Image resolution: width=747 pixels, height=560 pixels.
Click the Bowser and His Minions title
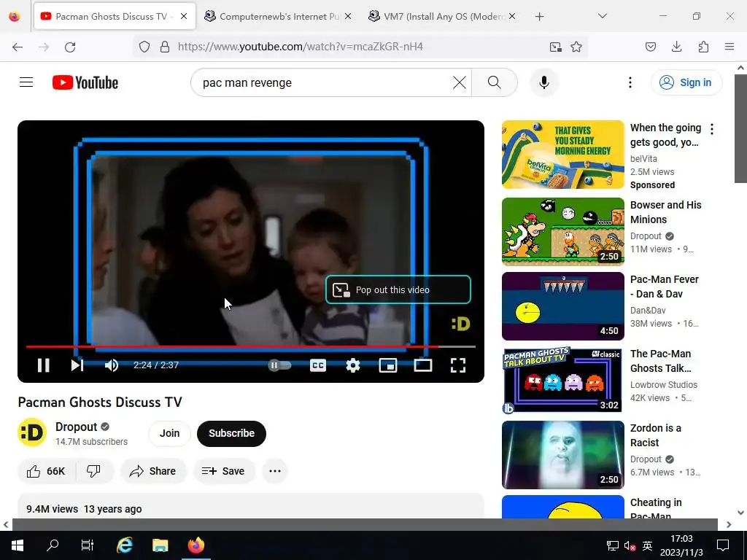[x=665, y=212]
